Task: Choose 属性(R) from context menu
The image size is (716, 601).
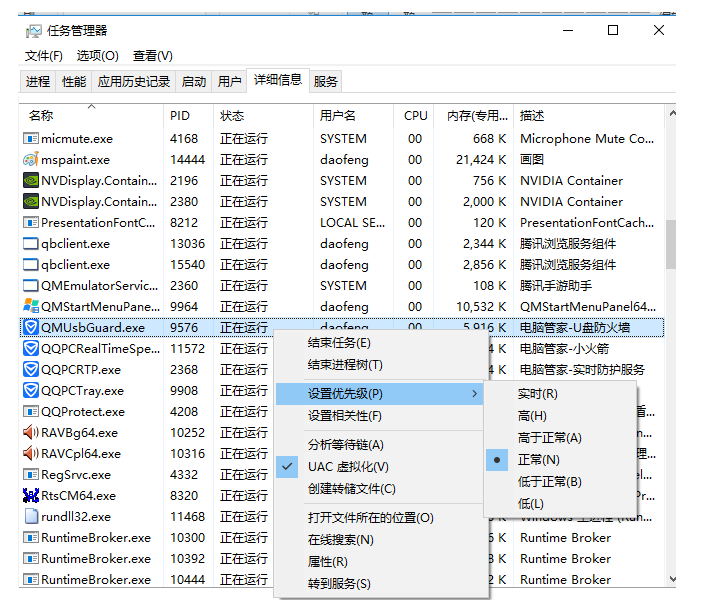Action: click(x=379, y=562)
